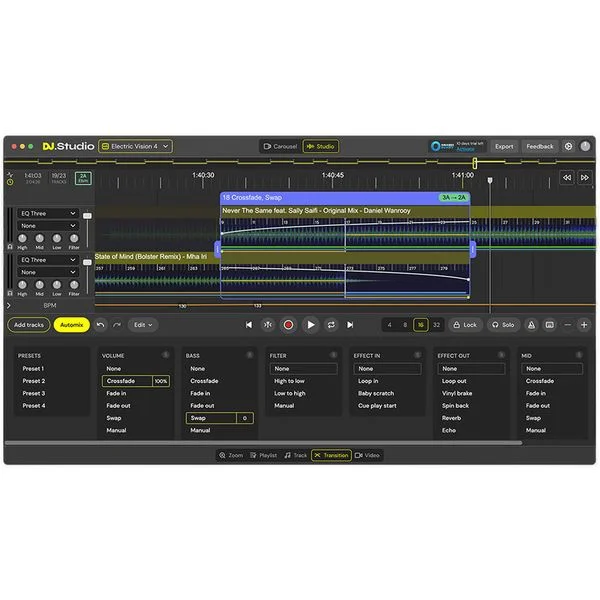Screen dimensions: 600x600
Task: Click the metronome icon beside Solo
Action: tap(531, 325)
